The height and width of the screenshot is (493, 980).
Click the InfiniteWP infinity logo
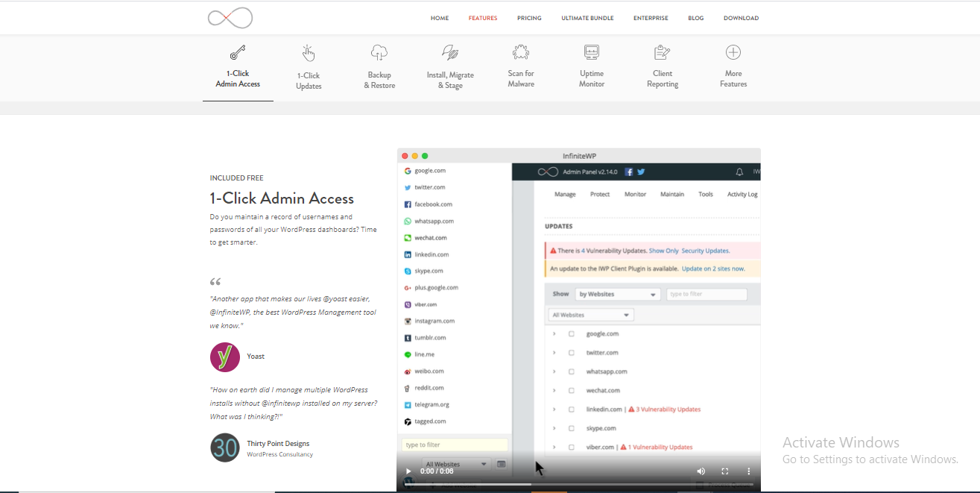(230, 18)
